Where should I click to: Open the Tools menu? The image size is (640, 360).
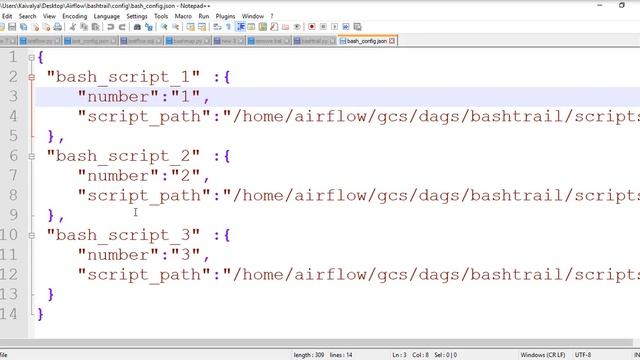click(x=161, y=16)
